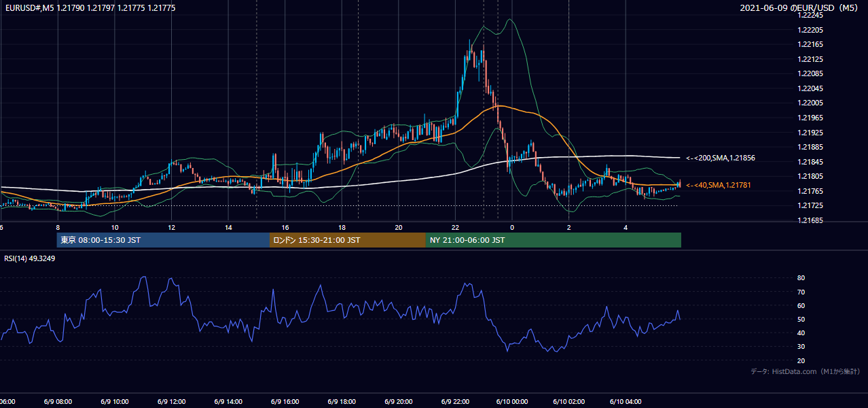Select the NY 21:00-06:00 JST session bar

pyautogui.click(x=554, y=240)
